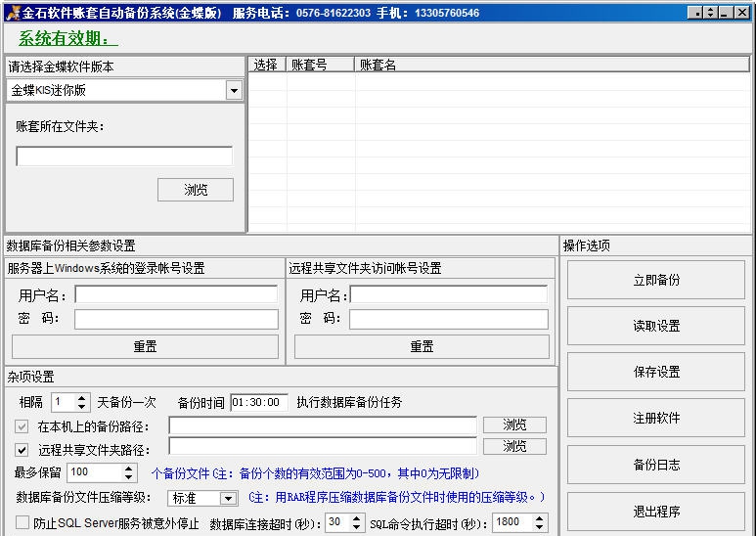
Task: Expand the compression level 标准 dropdown
Action: click(228, 499)
